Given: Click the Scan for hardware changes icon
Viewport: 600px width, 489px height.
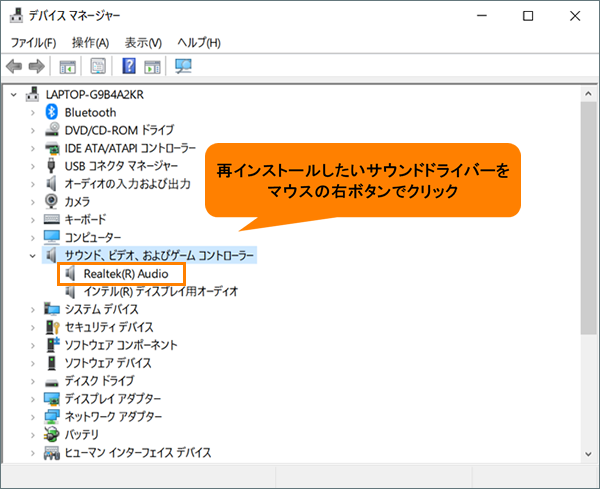Looking at the screenshot, I should [x=183, y=66].
